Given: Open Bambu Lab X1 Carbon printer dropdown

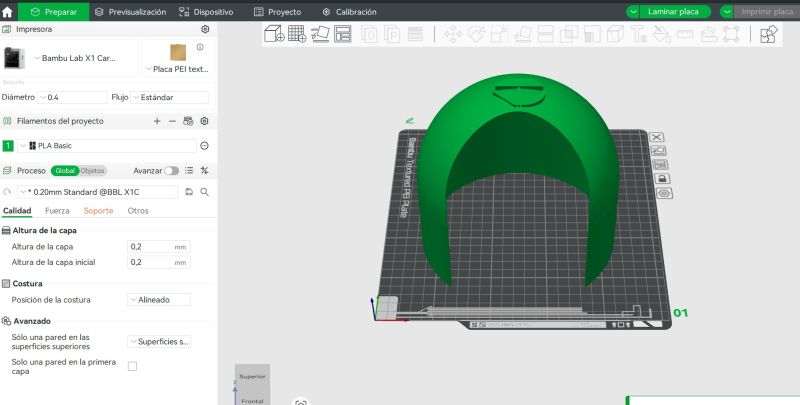Looking at the screenshot, I should (x=75, y=58).
